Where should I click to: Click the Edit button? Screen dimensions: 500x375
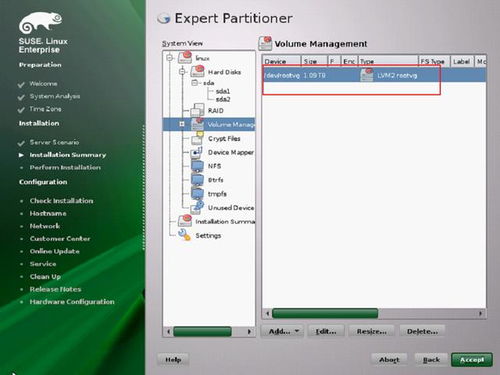coord(326,331)
